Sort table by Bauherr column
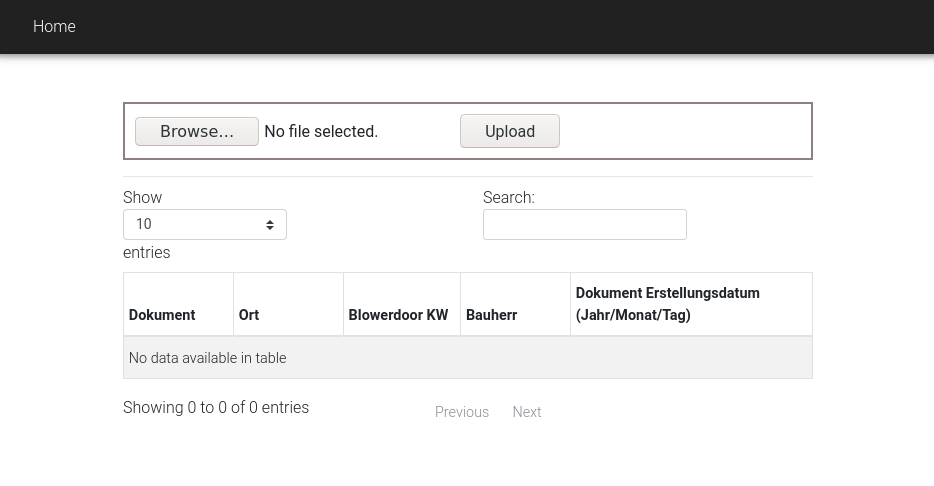Viewport: 934px width, 486px height. tap(491, 315)
